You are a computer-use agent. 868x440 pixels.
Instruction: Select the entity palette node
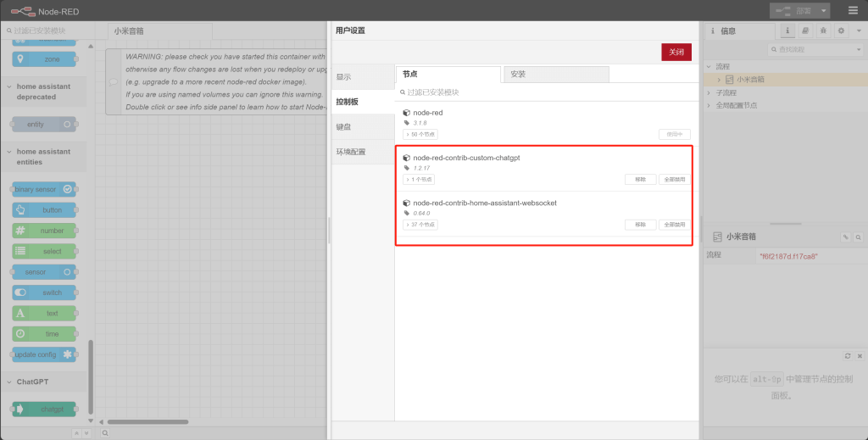tap(44, 124)
